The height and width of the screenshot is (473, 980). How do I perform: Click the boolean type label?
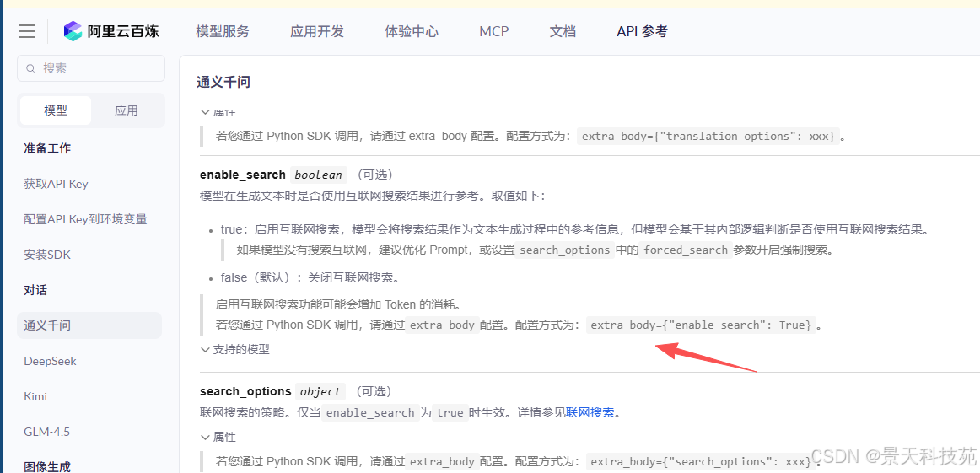(x=320, y=175)
